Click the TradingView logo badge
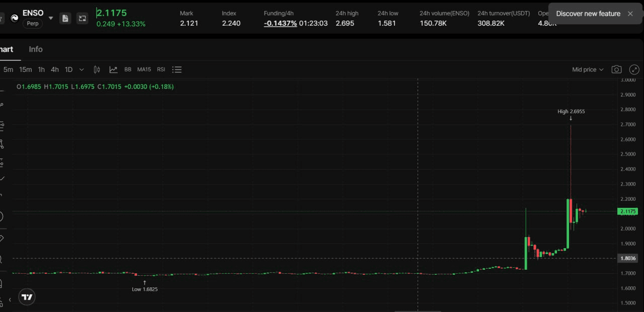This screenshot has height=312, width=644. tap(27, 297)
